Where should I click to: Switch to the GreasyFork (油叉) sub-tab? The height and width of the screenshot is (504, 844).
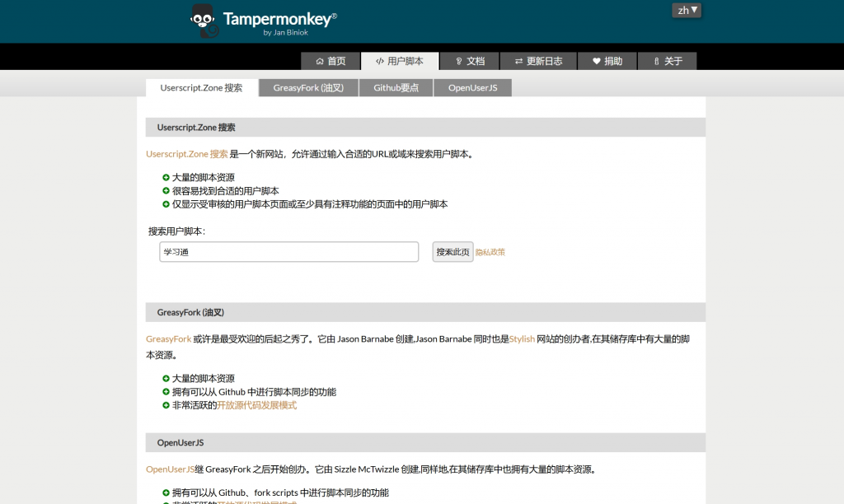308,87
